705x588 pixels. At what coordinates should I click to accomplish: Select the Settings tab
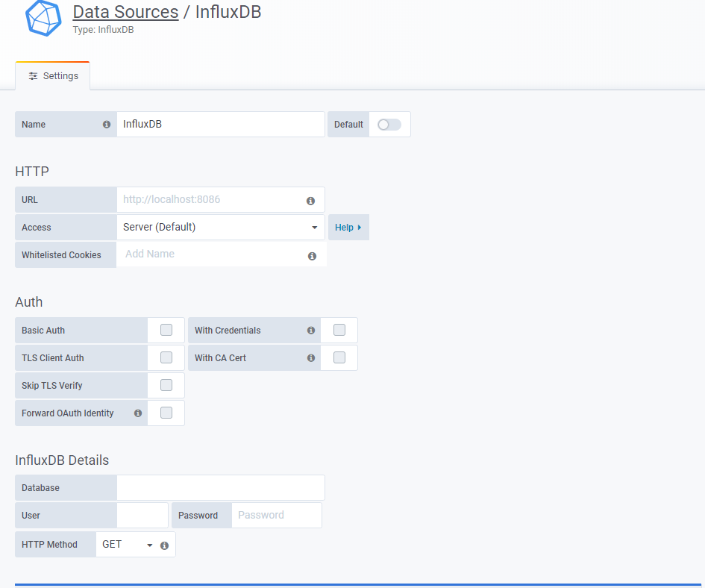coord(53,76)
